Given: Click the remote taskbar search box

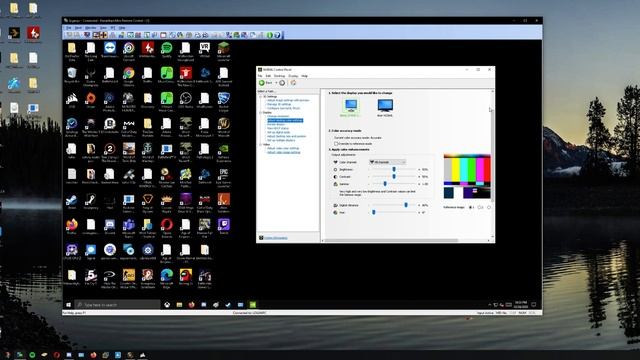Looking at the screenshot, I should (x=118, y=304).
